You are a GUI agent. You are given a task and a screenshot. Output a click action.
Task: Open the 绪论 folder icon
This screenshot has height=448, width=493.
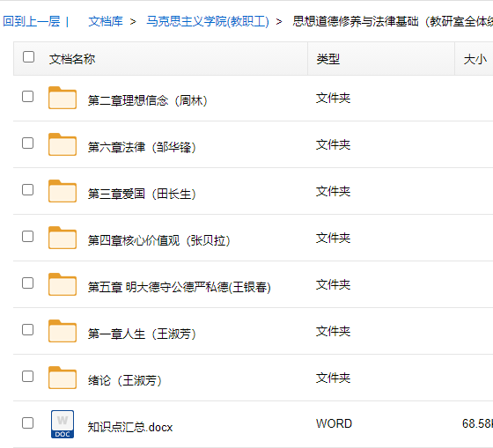(63, 378)
